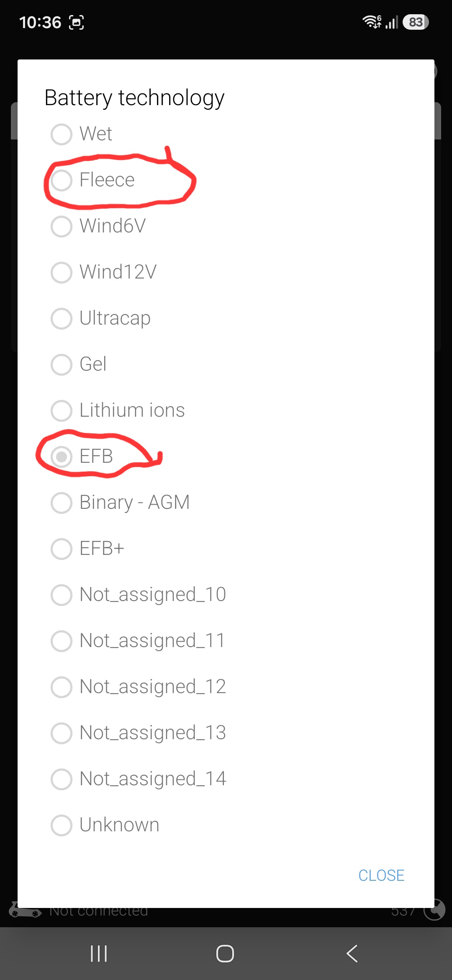Tap the Android home button
This screenshot has width=452, height=980.
[225, 954]
